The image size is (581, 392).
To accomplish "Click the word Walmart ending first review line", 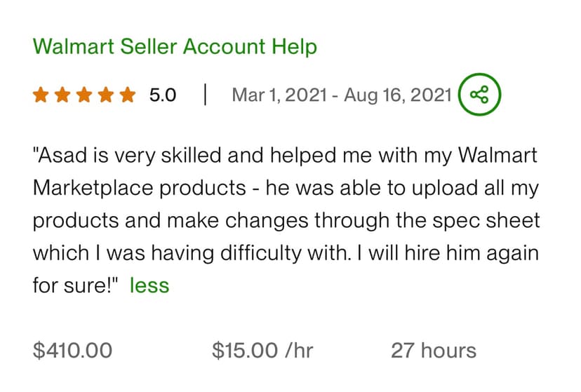I will tap(498, 155).
